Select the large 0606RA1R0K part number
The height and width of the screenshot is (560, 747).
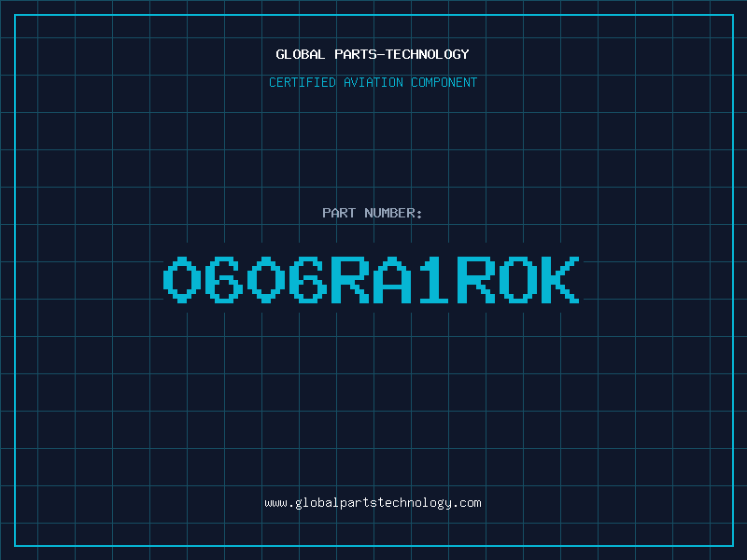372,280
